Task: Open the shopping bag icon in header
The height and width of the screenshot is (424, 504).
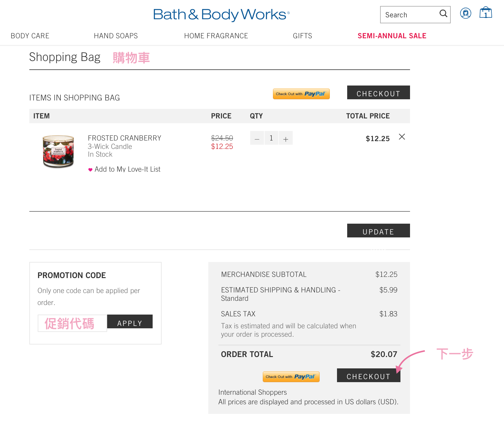Action: 485,13
